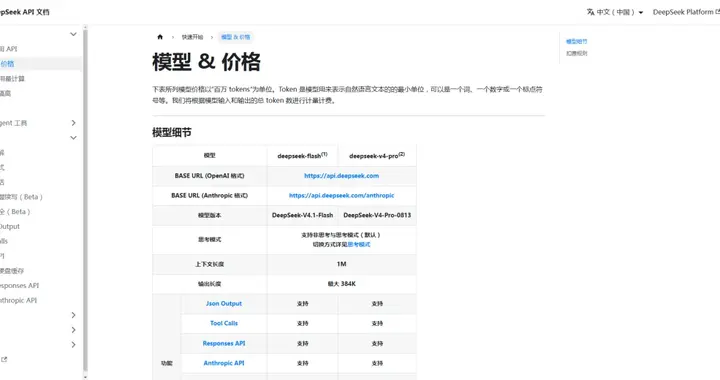720x380 pixels.
Task: Click the external-link icon at the sidebar bottom
Action: [4, 359]
